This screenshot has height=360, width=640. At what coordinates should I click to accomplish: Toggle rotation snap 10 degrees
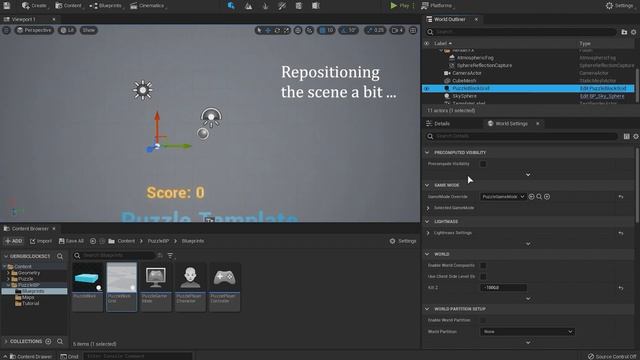tap(349, 30)
